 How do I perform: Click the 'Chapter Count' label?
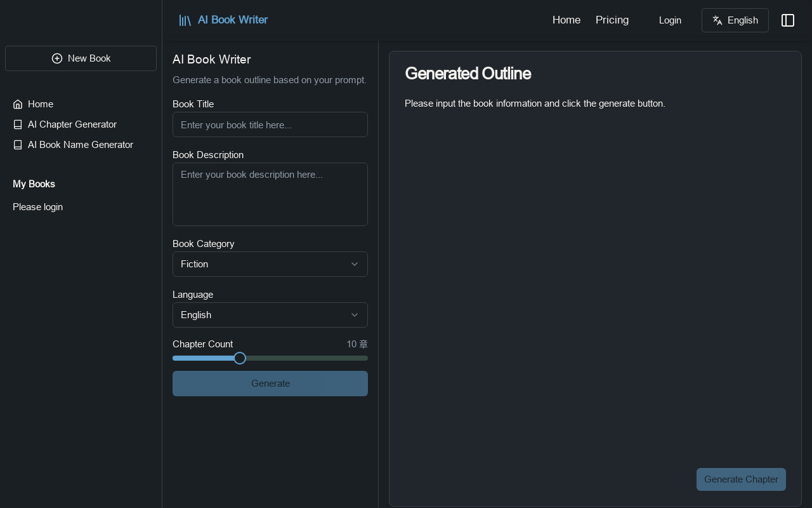pos(202,344)
